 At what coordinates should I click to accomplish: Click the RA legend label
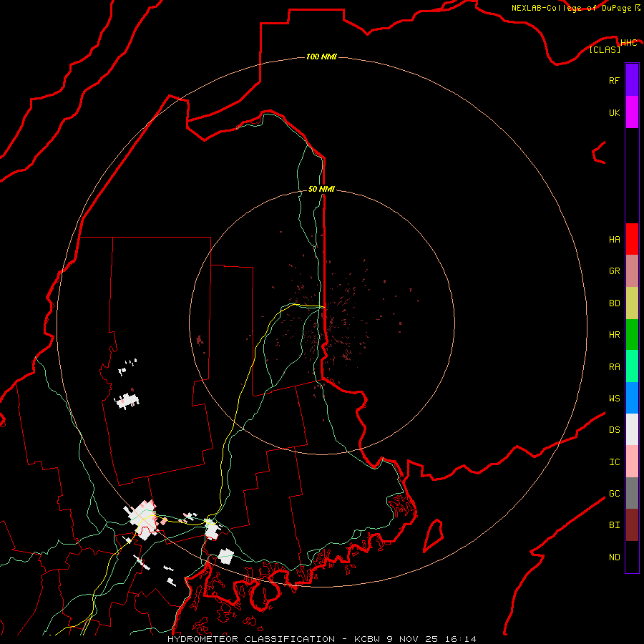coord(614,367)
